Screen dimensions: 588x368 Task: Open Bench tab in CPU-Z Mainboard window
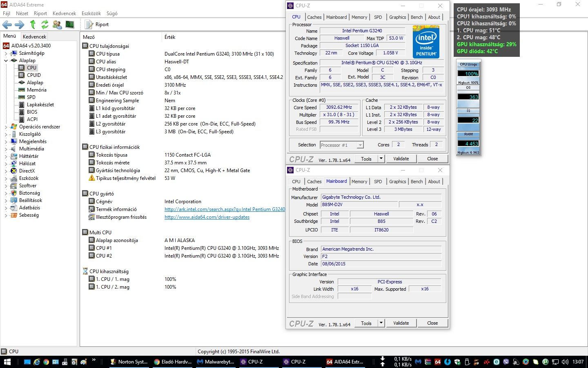[416, 182]
